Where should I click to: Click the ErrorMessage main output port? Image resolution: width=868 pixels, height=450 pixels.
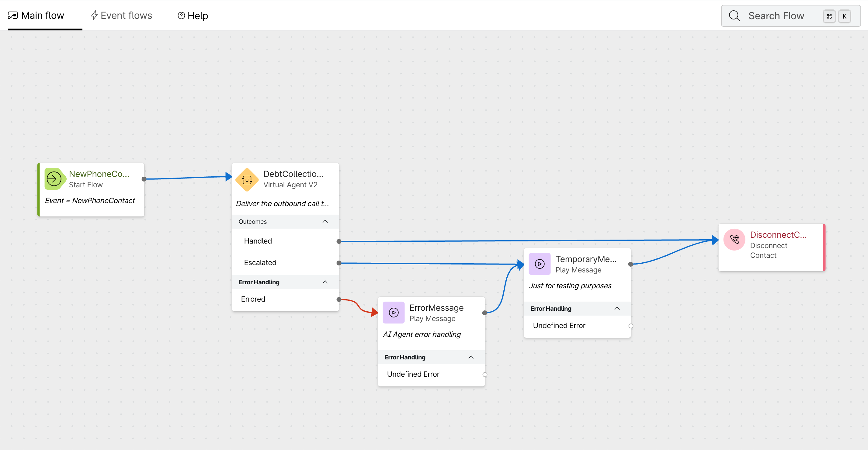pyautogui.click(x=484, y=313)
